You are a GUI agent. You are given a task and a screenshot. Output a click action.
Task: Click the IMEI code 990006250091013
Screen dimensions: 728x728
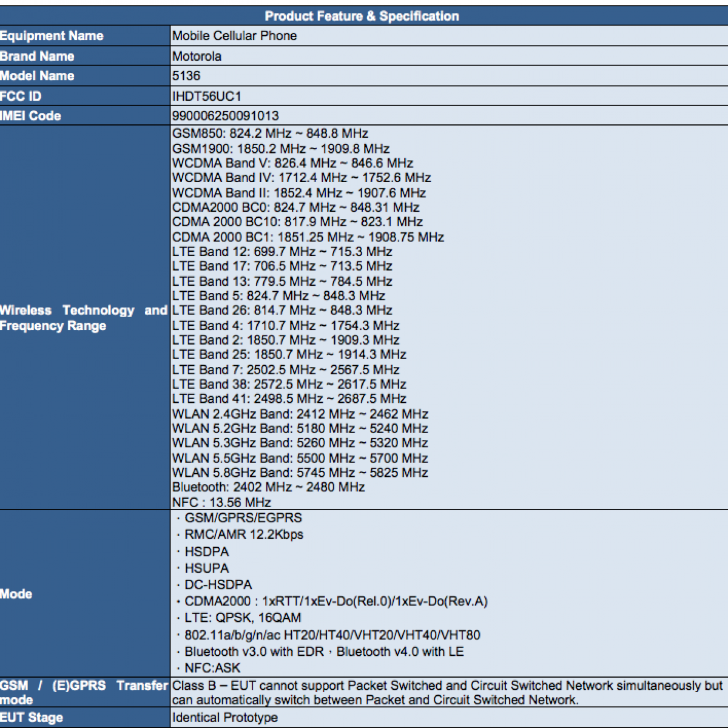click(226, 116)
